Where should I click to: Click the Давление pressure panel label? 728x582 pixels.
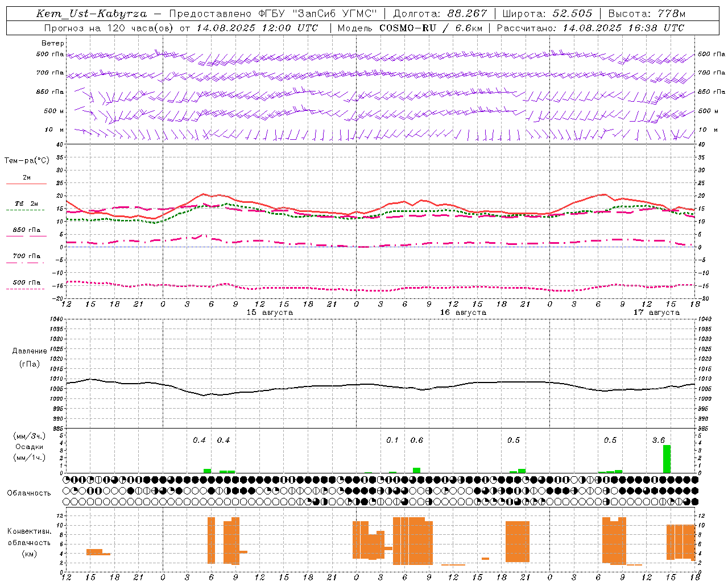point(30,351)
